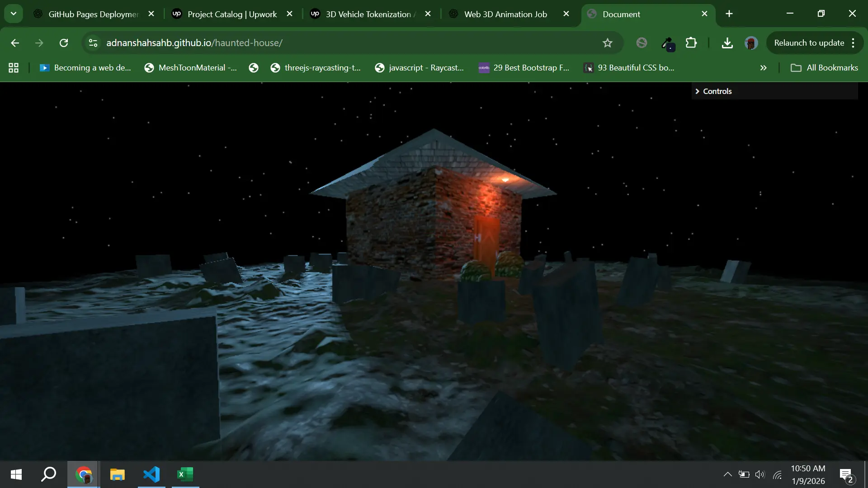868x488 pixels.
Task: Switch to Web 3D Animation Job tab
Action: coord(505,14)
